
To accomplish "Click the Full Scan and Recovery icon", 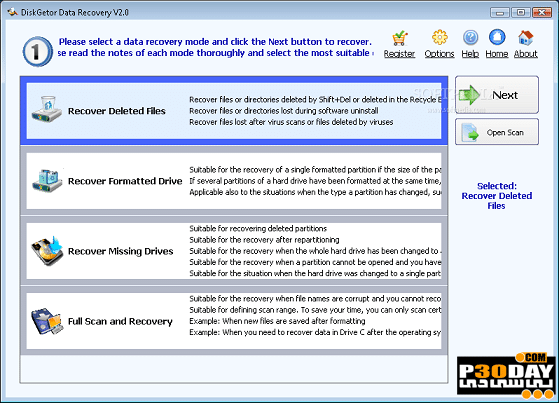I will tap(47, 321).
